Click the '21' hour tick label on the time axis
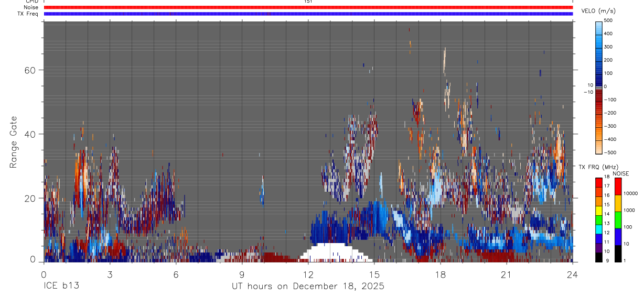Image resolution: width=644 pixels, height=297 pixels. pyautogui.click(x=507, y=274)
